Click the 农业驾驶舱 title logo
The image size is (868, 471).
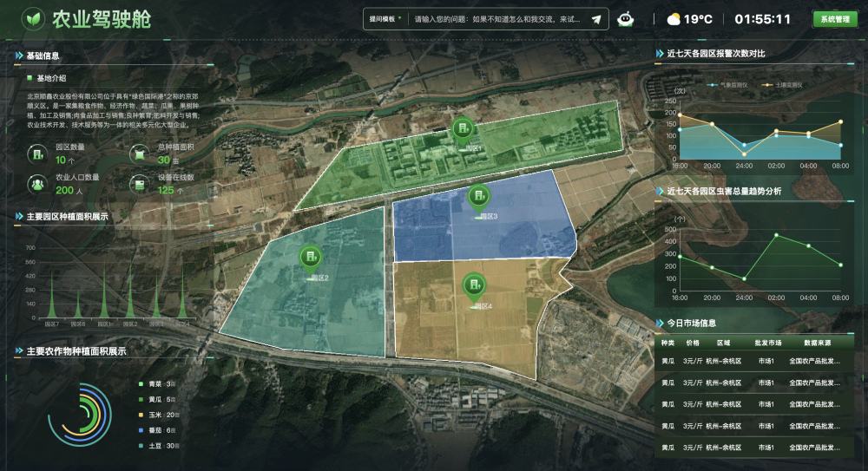pos(33,18)
